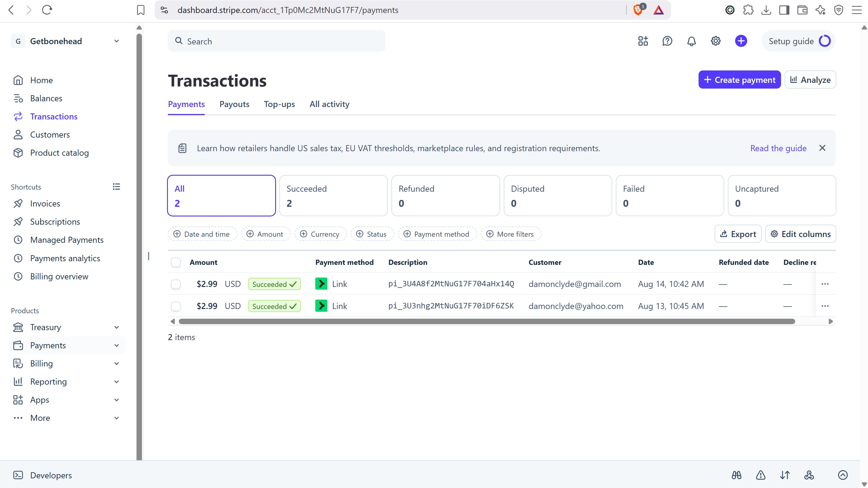The height and width of the screenshot is (488, 868).
Task: Check the box for the Aug 13 payment
Action: point(176,306)
